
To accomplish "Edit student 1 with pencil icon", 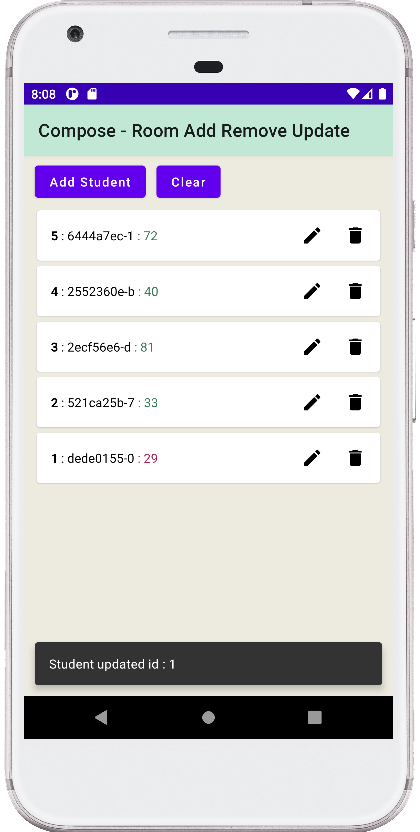I will (312, 458).
